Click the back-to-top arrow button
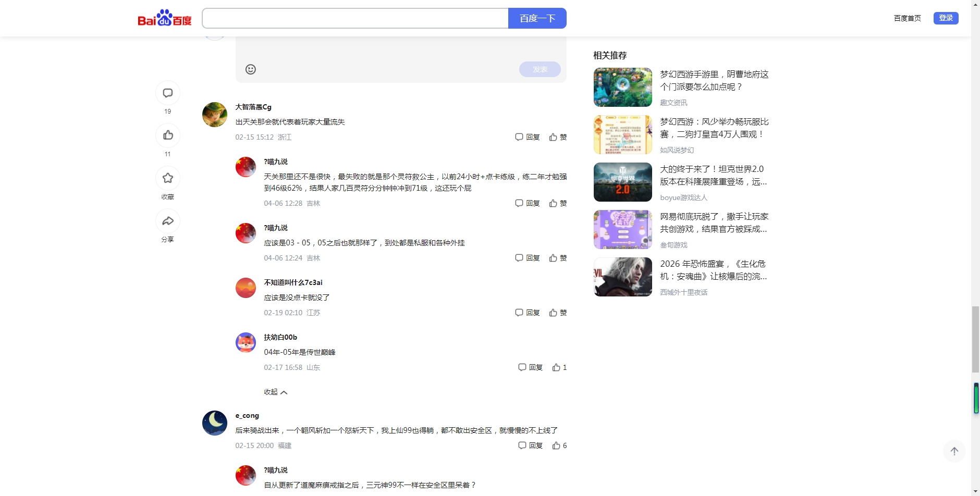980x496 pixels. tap(954, 451)
